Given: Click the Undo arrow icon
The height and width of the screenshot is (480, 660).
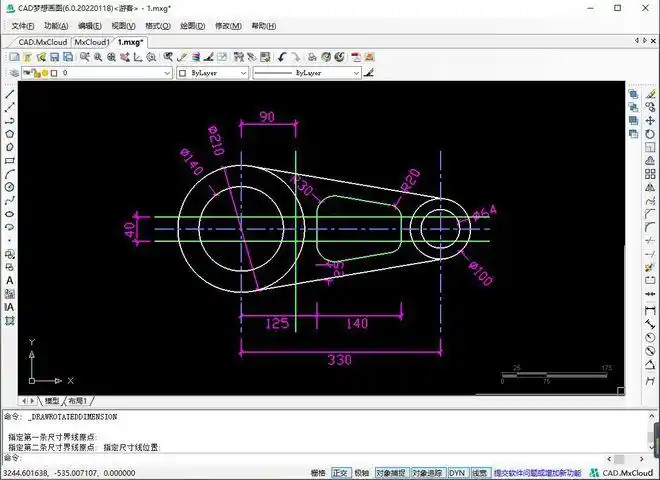Looking at the screenshot, I should 281,57.
